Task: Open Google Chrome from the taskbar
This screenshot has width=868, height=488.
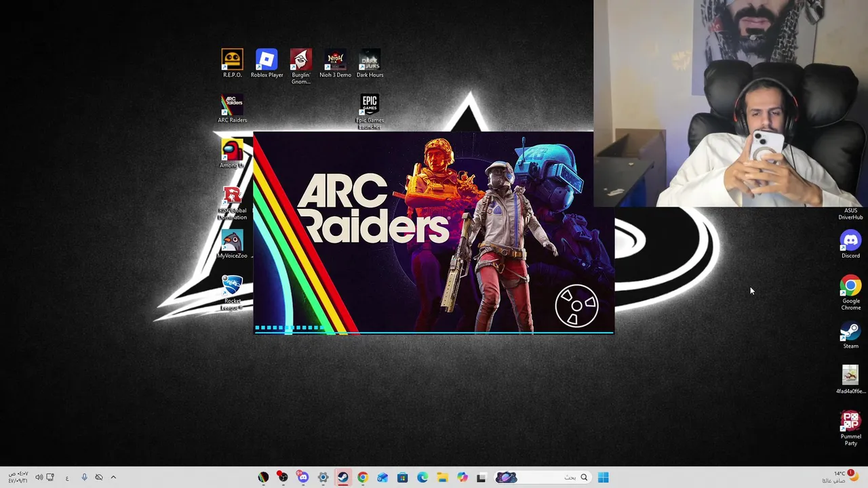Action: pos(363,477)
